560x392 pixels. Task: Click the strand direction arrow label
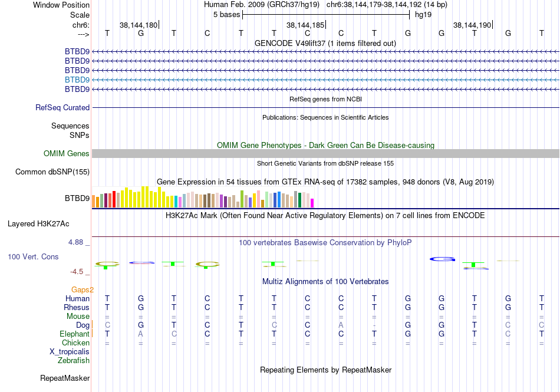pos(84,34)
